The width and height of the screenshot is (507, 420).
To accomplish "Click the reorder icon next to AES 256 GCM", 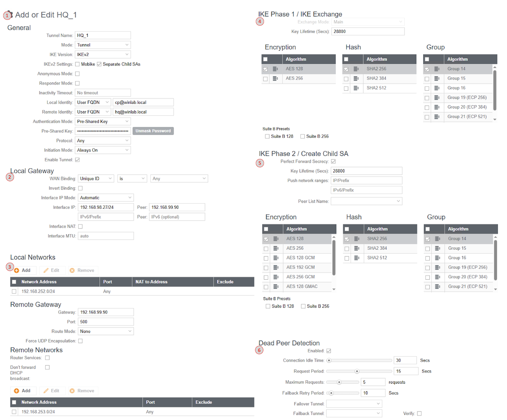I will (x=276, y=277).
